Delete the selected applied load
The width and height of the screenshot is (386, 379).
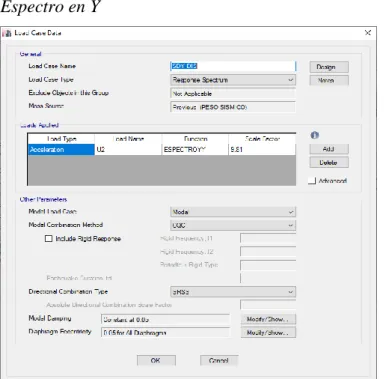click(329, 162)
